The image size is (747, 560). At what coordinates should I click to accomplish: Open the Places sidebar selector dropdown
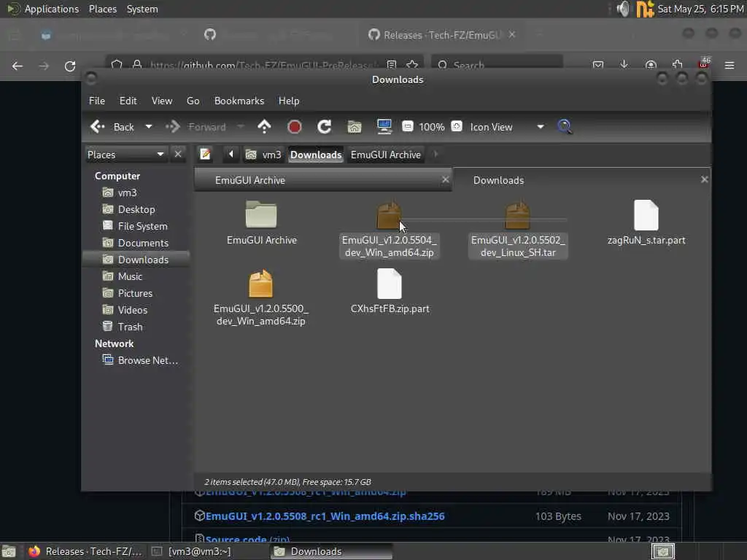pyautogui.click(x=125, y=155)
